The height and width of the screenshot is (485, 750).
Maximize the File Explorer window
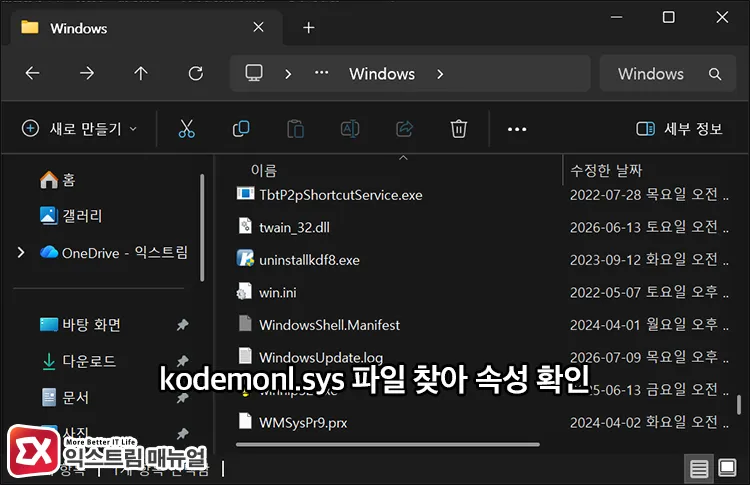669,17
